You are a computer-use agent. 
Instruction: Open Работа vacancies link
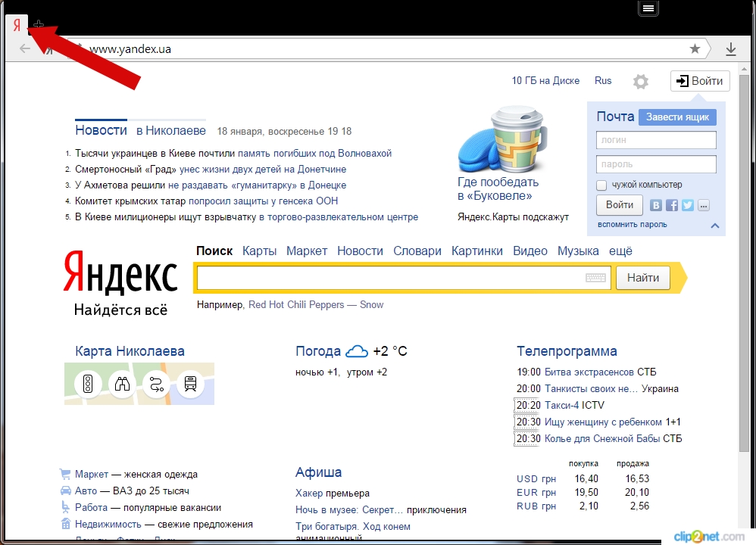[x=91, y=507]
